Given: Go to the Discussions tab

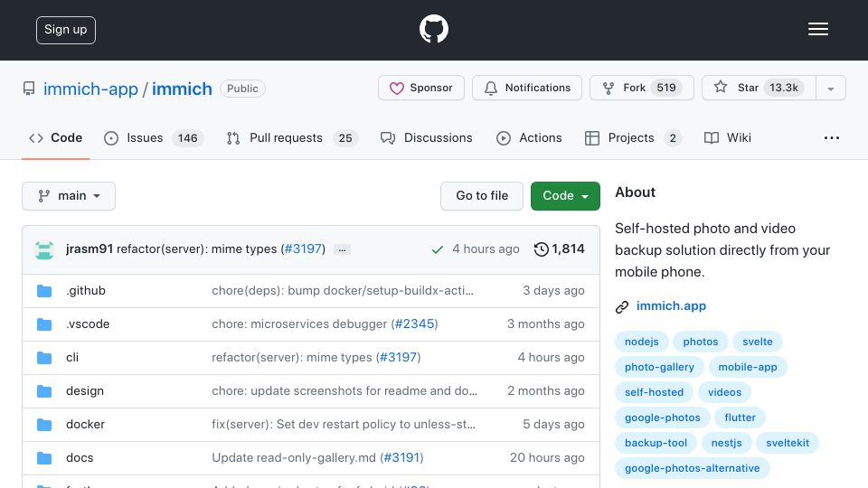Looking at the screenshot, I should tap(426, 137).
